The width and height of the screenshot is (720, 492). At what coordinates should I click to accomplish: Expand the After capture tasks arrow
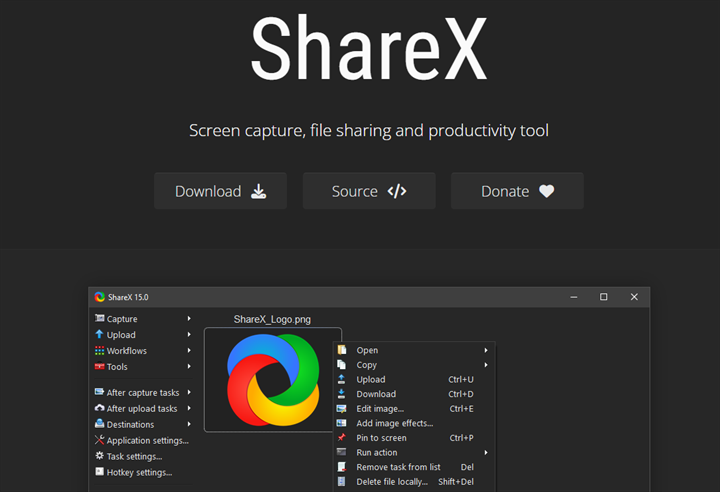click(189, 393)
